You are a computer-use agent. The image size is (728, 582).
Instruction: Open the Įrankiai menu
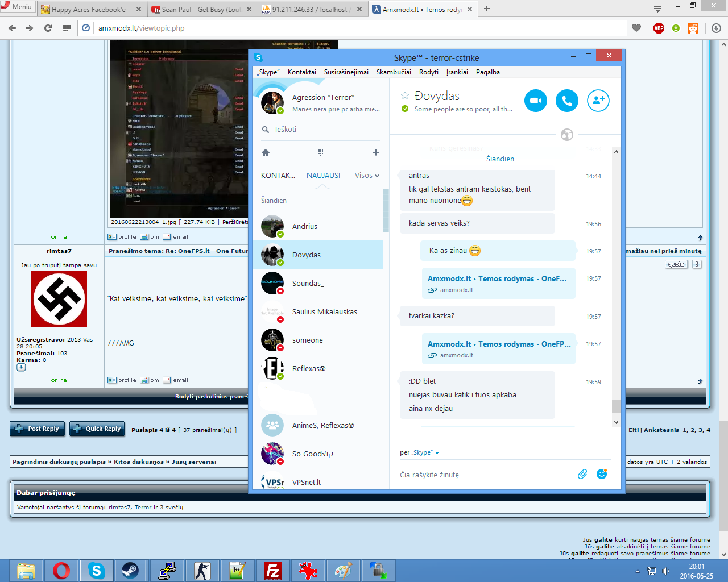click(x=457, y=72)
